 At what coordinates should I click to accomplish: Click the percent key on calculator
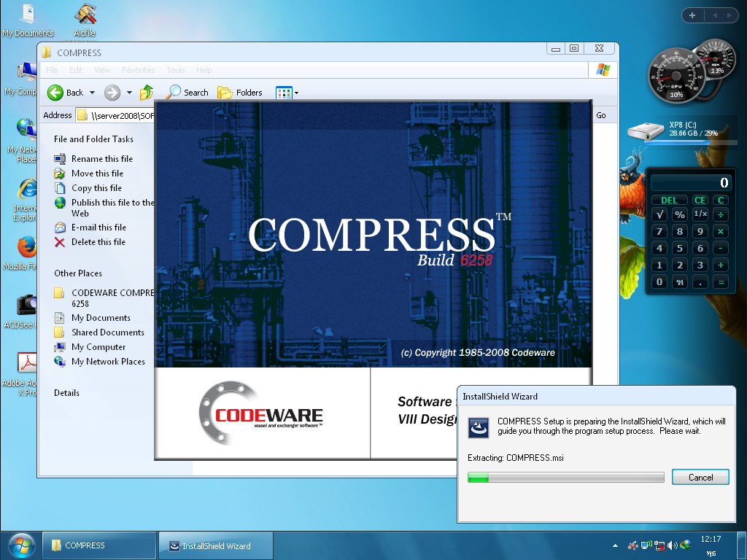(x=680, y=215)
